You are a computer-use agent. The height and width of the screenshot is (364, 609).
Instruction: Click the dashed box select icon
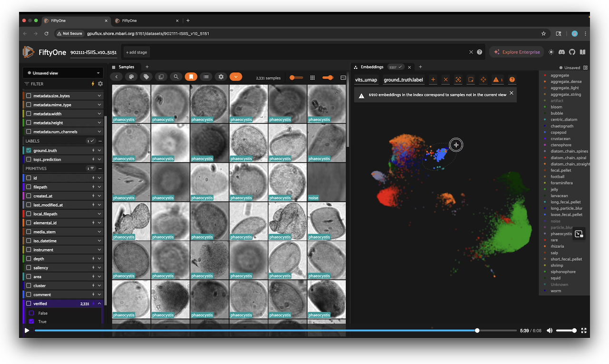click(x=471, y=79)
